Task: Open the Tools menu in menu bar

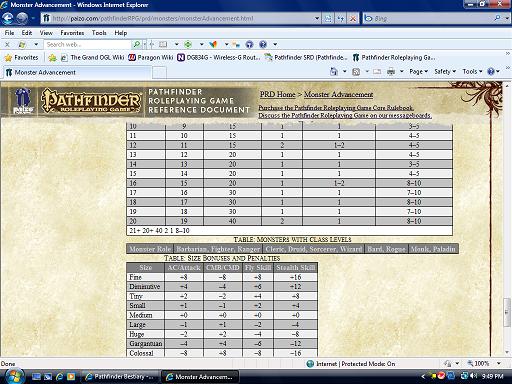Action: click(99, 33)
